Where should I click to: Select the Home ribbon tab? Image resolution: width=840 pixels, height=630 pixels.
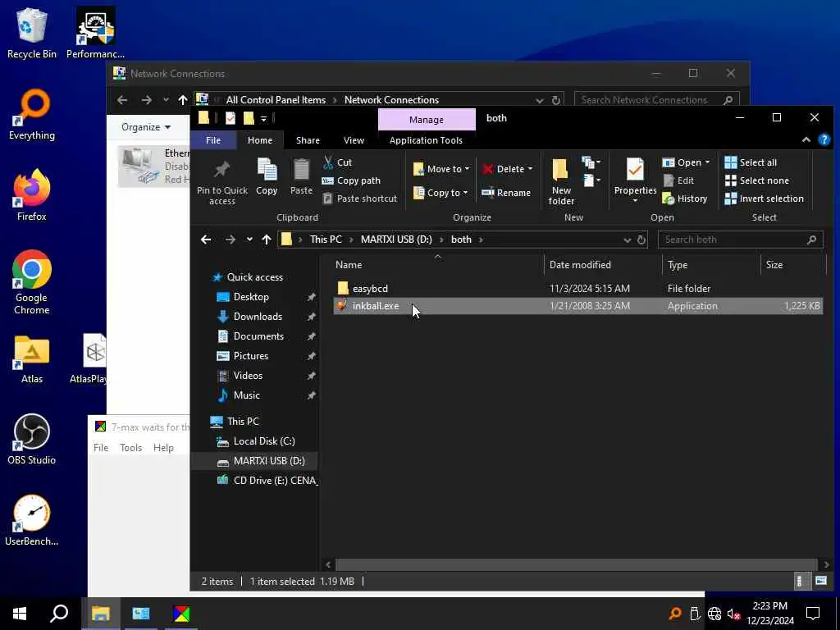coord(260,139)
